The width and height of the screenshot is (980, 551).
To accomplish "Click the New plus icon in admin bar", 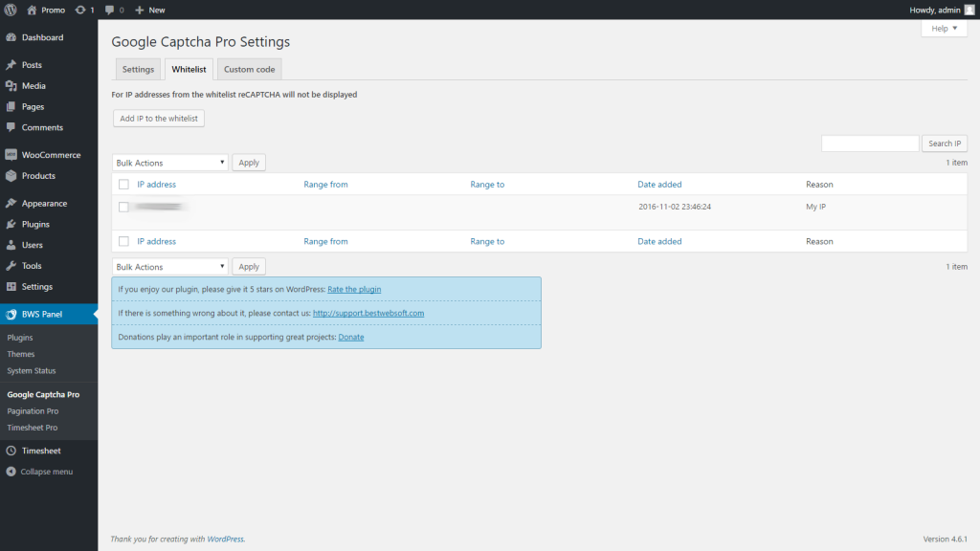I will tap(140, 10).
